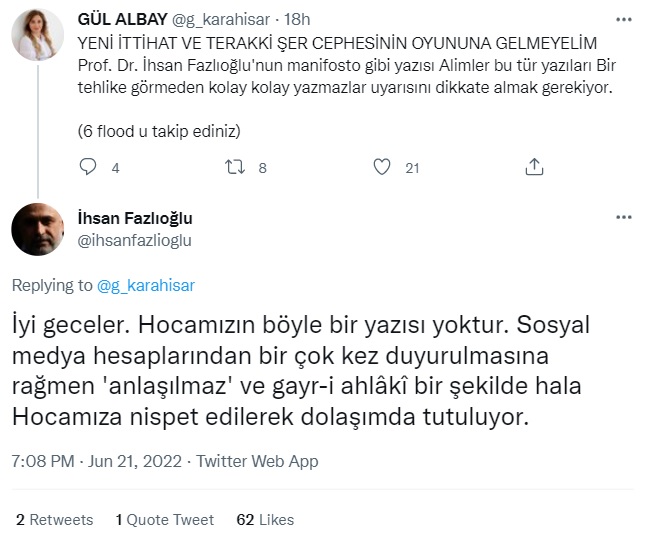Open İhsan Fazlıoğlu's profile picture
The width and height of the screenshot is (650, 542).
pos(38,230)
